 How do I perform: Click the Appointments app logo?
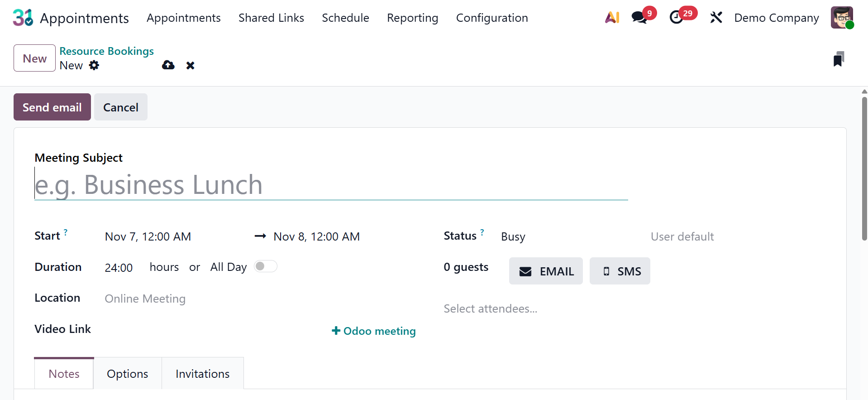tap(23, 18)
